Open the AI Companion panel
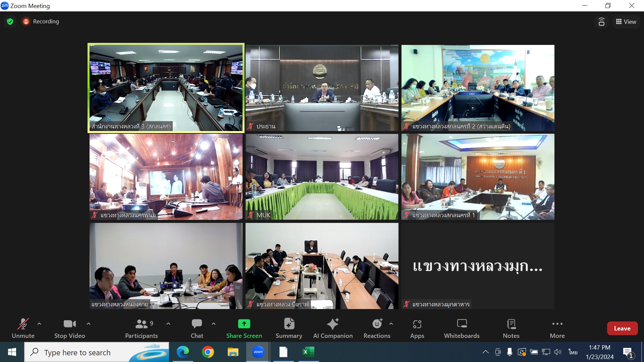 (333, 328)
